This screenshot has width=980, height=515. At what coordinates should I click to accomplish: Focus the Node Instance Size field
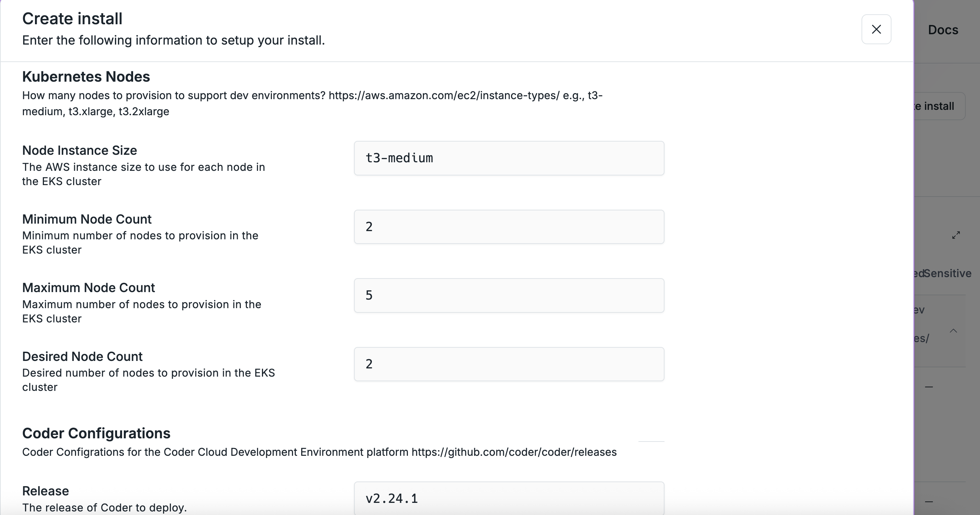click(509, 158)
